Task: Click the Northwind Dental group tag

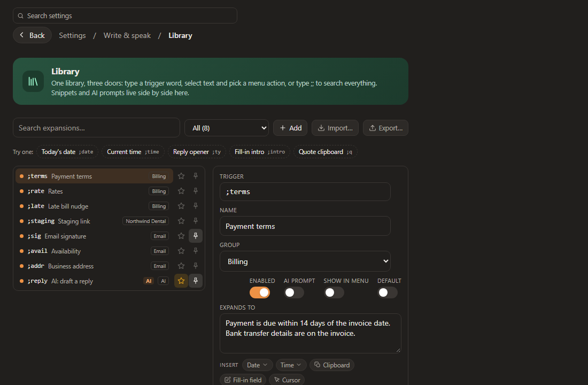Action: (145, 221)
